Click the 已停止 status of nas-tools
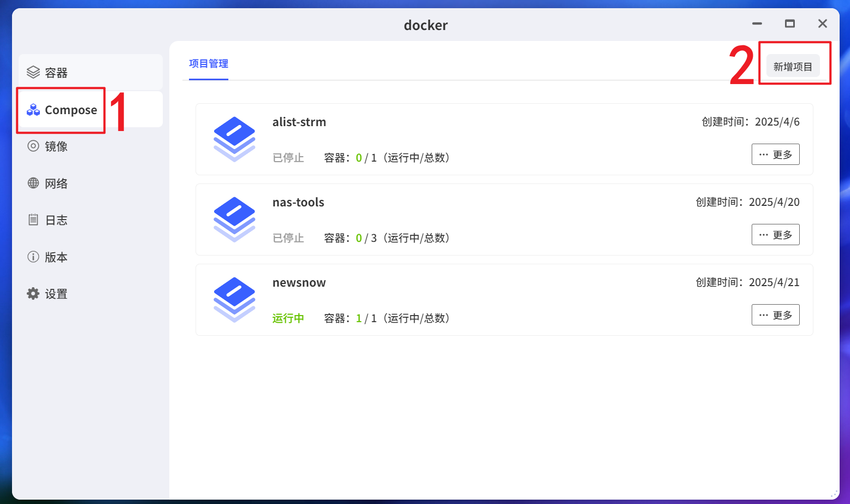The height and width of the screenshot is (504, 850). (288, 238)
